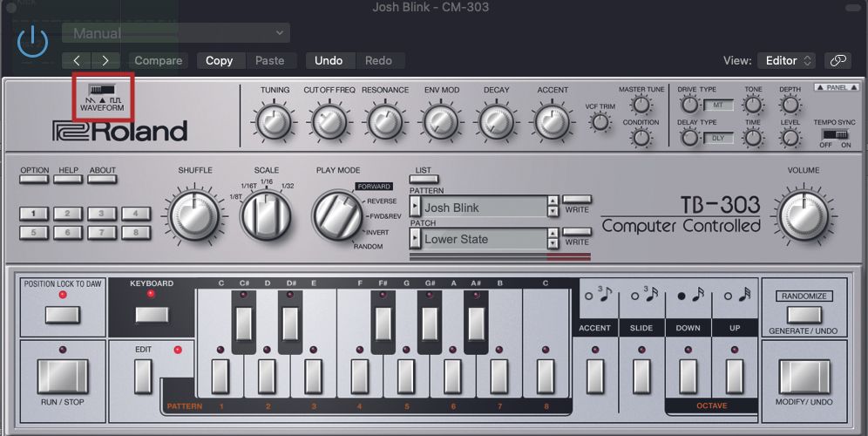Toggle the SLIDE step button

(641, 377)
